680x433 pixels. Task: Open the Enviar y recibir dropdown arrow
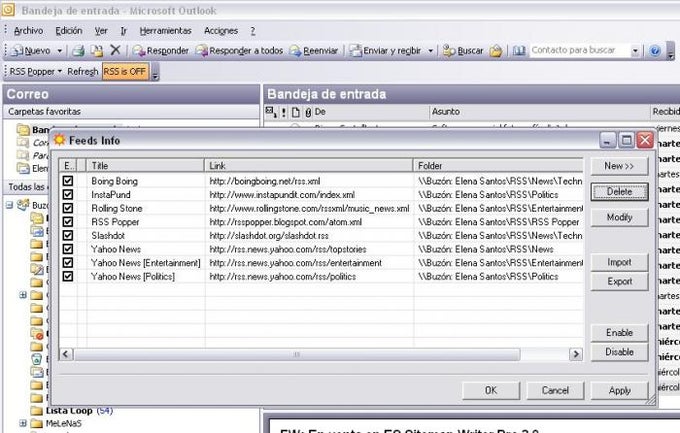[x=431, y=51]
